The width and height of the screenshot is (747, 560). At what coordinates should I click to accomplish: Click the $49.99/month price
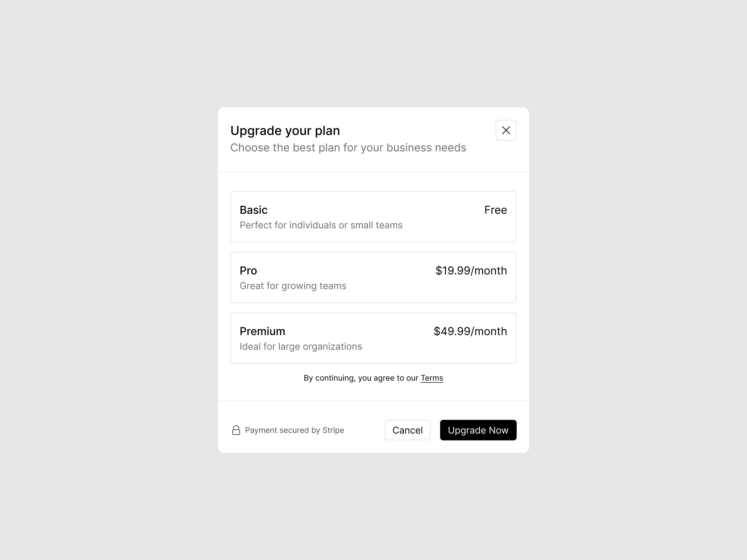(470, 331)
